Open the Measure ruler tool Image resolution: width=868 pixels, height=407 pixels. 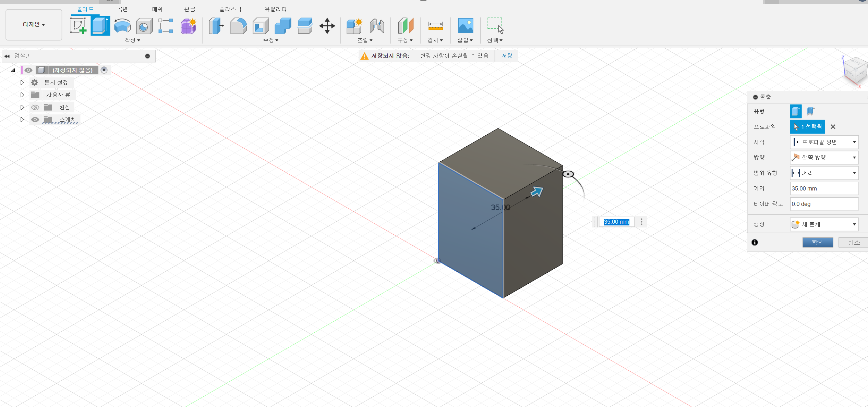435,26
